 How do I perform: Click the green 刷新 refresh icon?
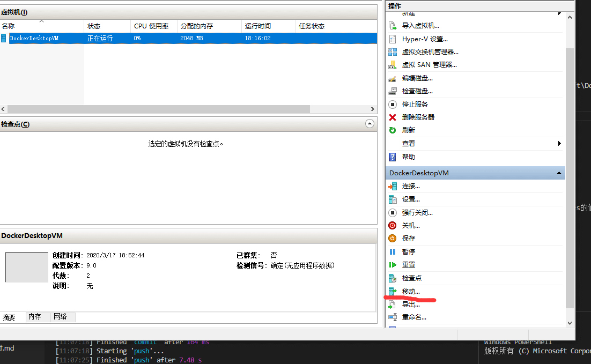393,130
